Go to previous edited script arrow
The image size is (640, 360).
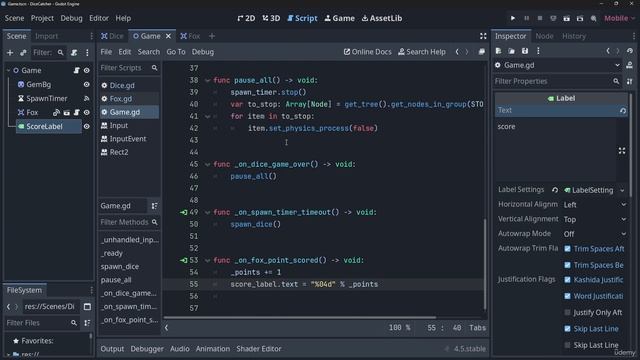click(457, 52)
